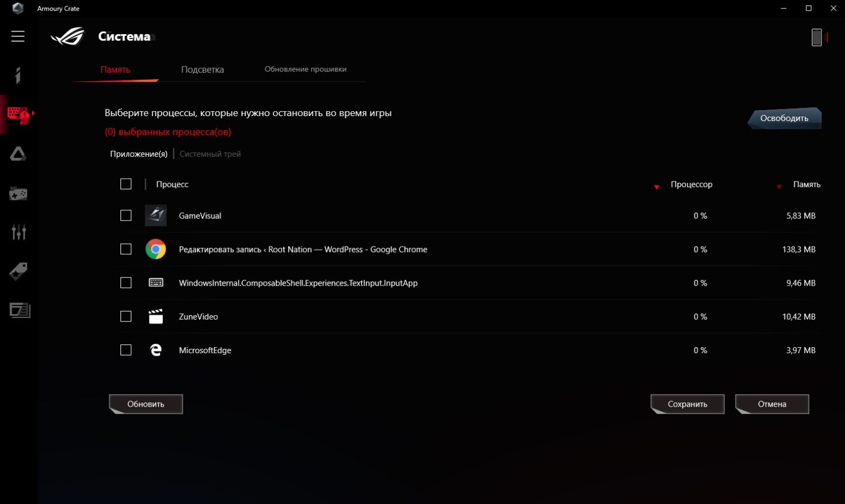This screenshot has height=504, width=845.
Task: Open the sliders settings sidebar icon
Action: pos(19,232)
